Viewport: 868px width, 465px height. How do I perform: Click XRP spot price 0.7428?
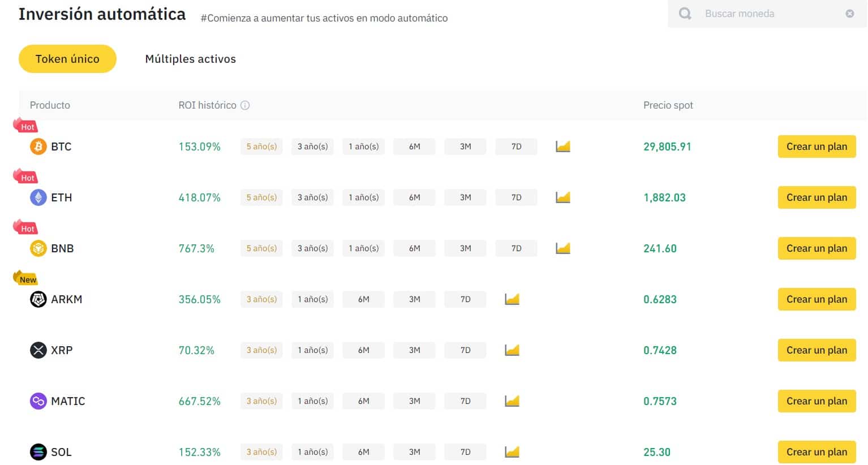(660, 350)
